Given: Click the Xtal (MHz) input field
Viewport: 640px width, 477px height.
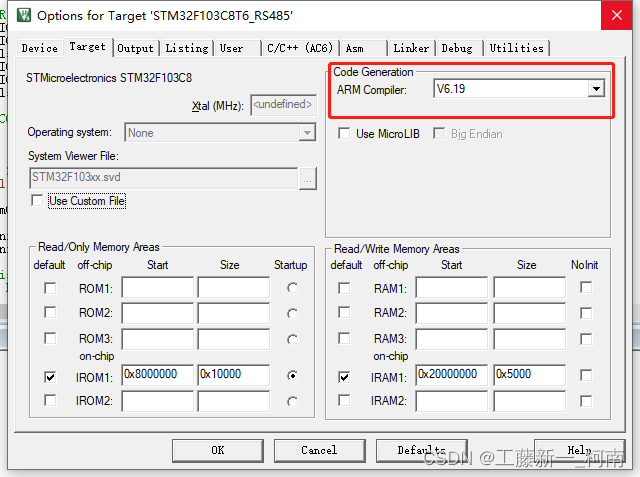Looking at the screenshot, I should point(283,105).
